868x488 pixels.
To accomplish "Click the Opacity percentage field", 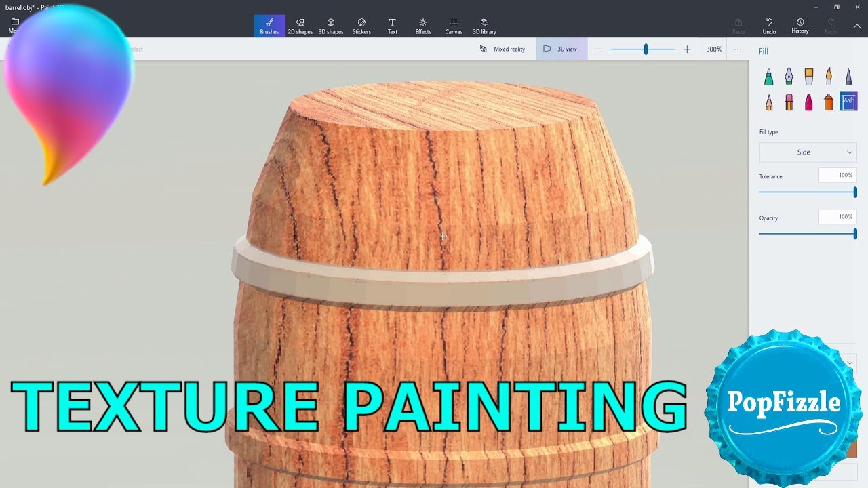I will 837,217.
